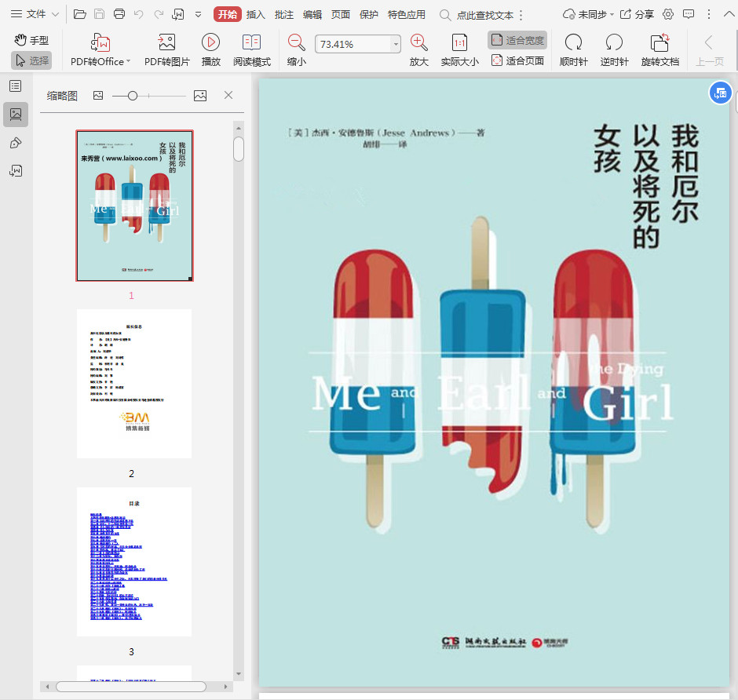The image size is (738, 700).
Task: Click search options dots beside search field
Action: pyautogui.click(x=521, y=16)
